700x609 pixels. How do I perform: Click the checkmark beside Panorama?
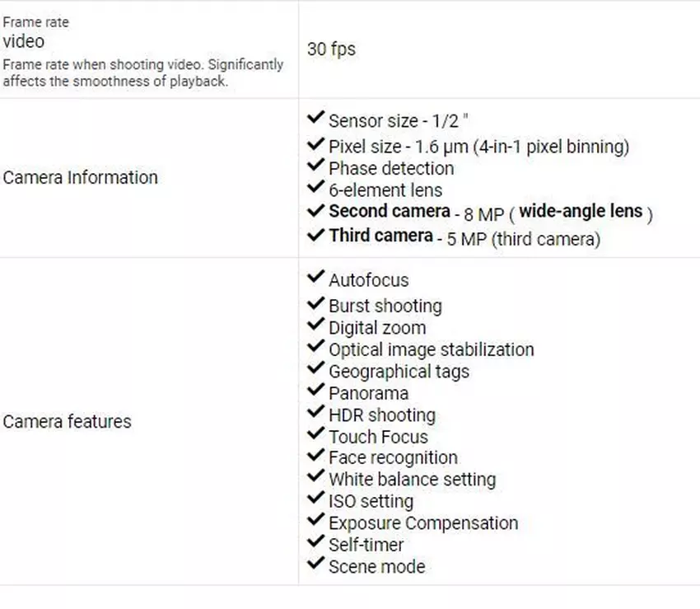click(315, 391)
